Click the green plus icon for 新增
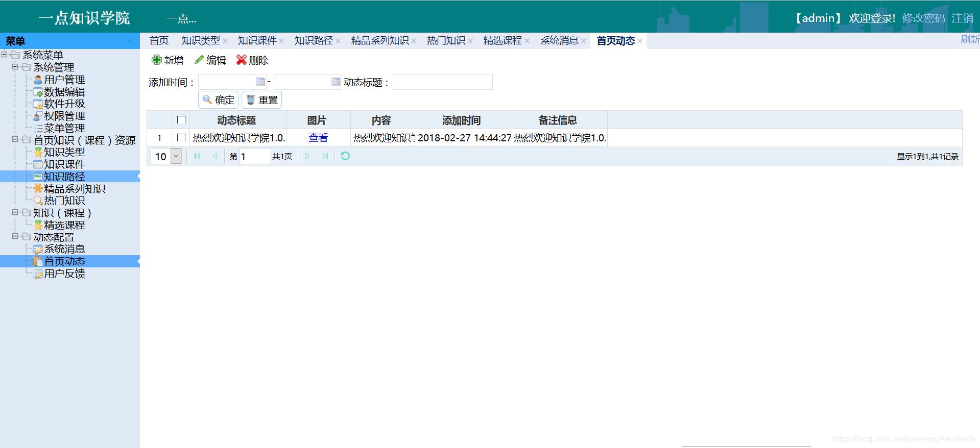The image size is (980, 448). [156, 60]
